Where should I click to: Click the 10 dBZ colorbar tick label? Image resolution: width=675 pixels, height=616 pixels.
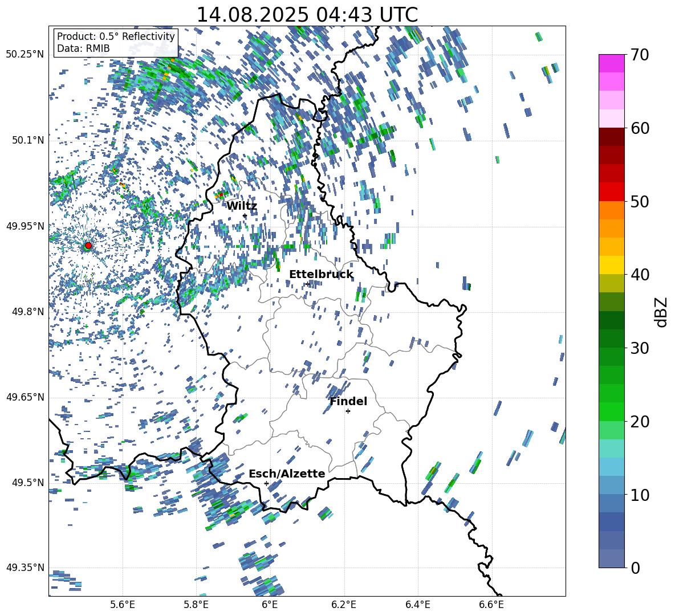[640, 495]
